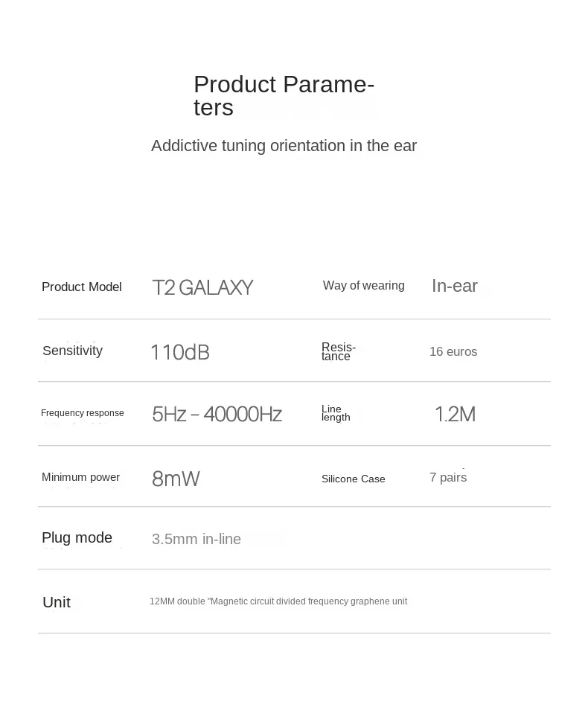Click the 5Hz – 40000Hz value

point(217,415)
